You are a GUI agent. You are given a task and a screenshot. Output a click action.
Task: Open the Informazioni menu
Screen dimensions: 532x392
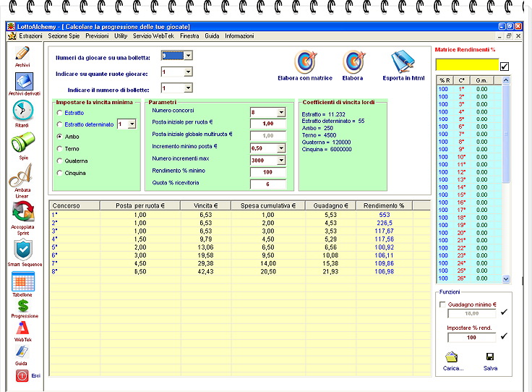point(239,36)
